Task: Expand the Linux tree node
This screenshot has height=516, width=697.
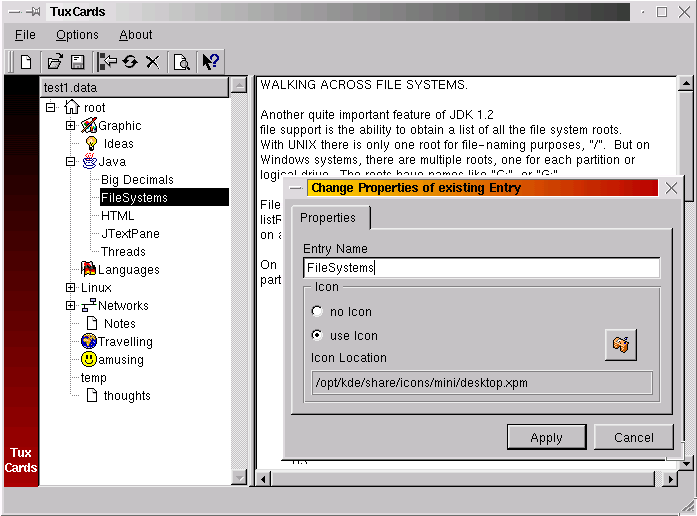Action: coord(70,288)
